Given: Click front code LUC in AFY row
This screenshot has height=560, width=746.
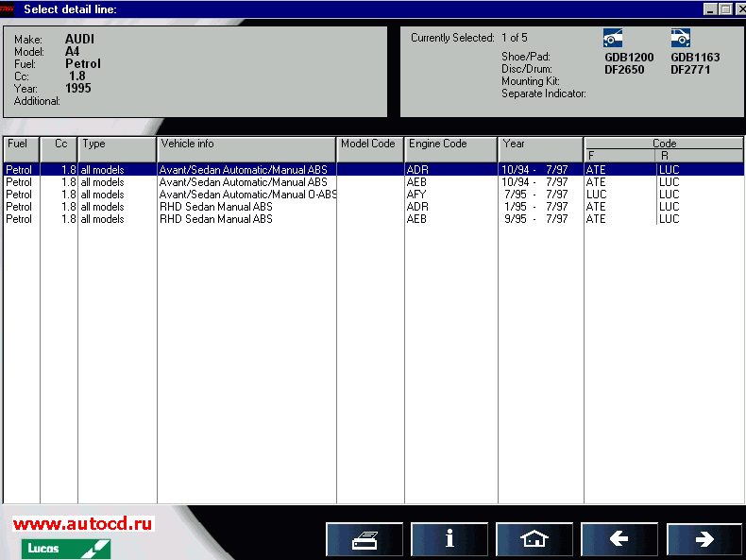Looking at the screenshot, I should (597, 195).
